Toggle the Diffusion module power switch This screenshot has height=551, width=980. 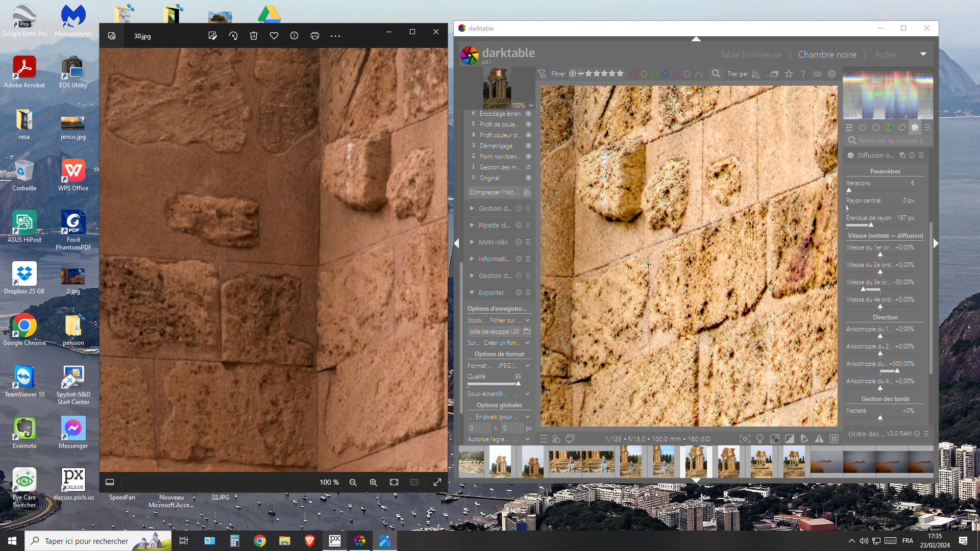pyautogui.click(x=850, y=155)
